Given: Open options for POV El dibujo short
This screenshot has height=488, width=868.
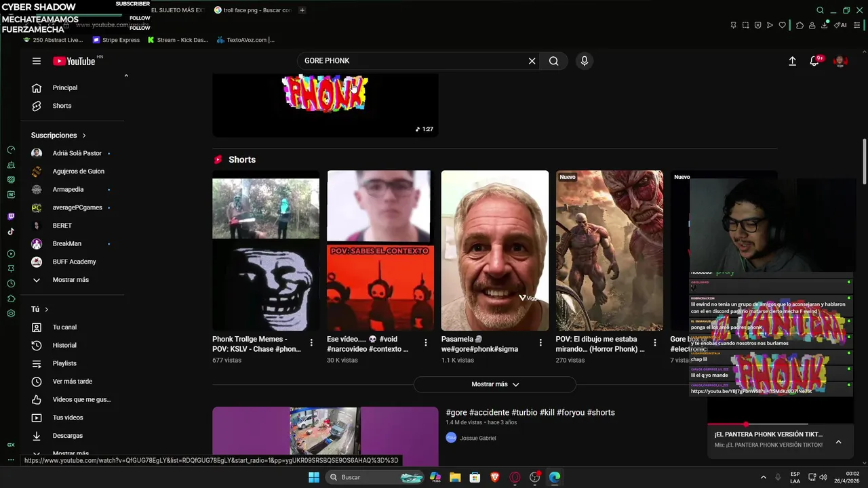Looking at the screenshot, I should pos(655,343).
